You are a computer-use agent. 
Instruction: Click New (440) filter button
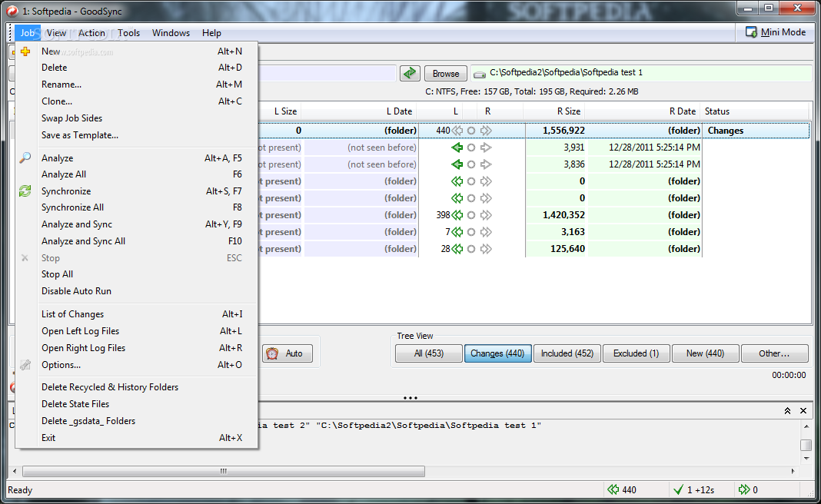coord(705,353)
